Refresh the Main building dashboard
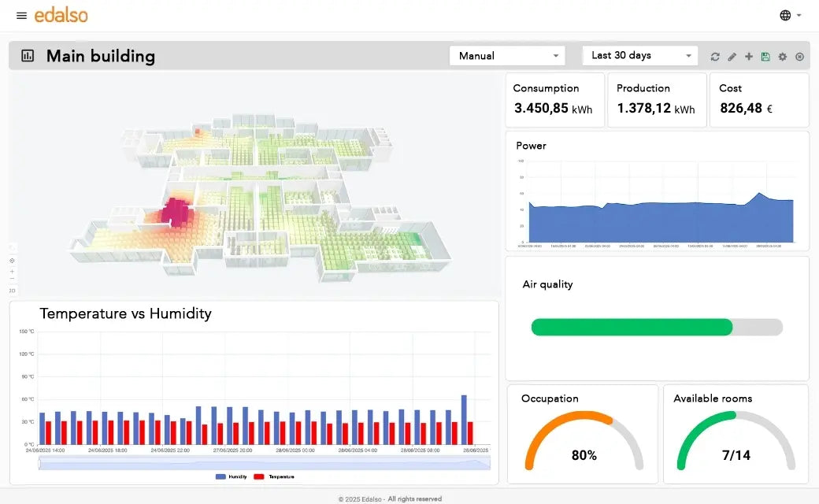The height and width of the screenshot is (504, 819). pos(715,56)
